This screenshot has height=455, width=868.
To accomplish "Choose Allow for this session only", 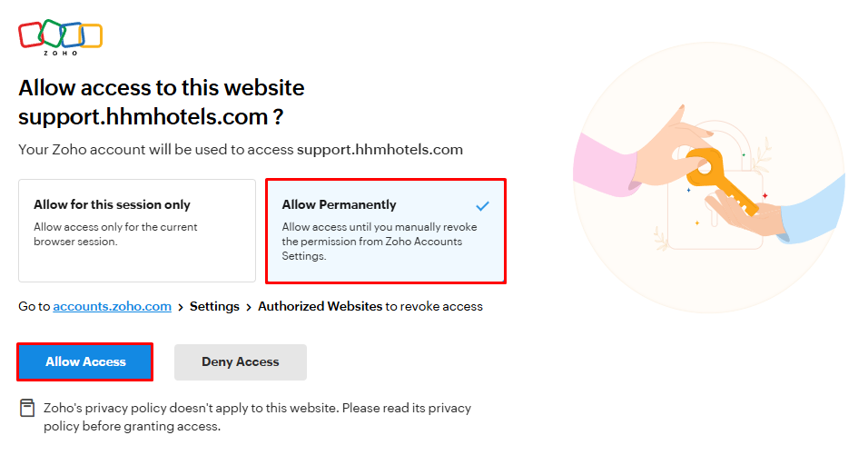I will pyautogui.click(x=137, y=230).
